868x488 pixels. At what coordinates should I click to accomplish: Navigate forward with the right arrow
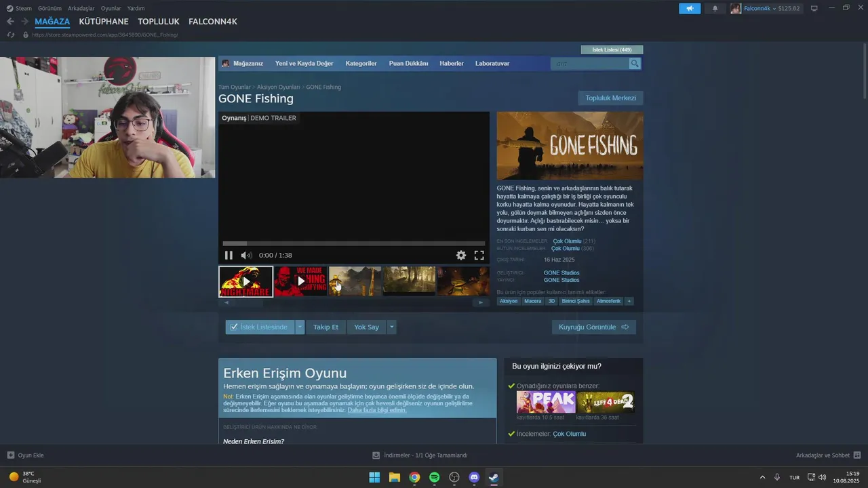24,22
